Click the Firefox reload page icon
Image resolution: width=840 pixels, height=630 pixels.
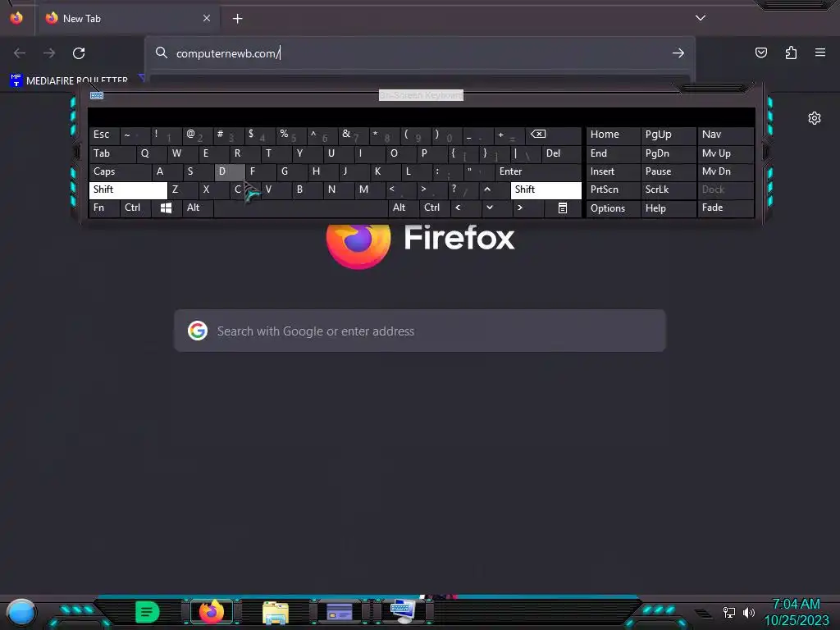[x=79, y=53]
